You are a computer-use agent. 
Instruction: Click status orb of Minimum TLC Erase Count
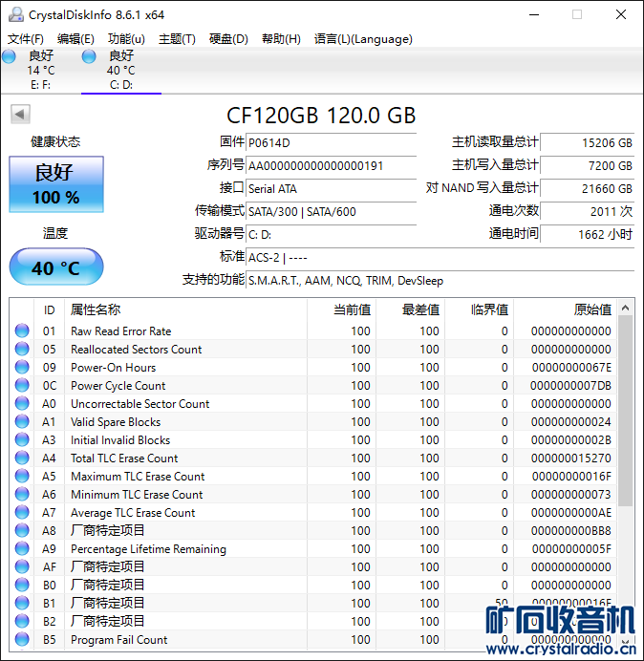coord(22,494)
